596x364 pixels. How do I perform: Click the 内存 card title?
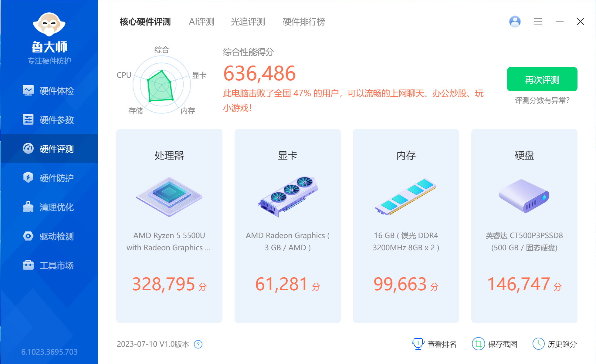pyautogui.click(x=406, y=155)
